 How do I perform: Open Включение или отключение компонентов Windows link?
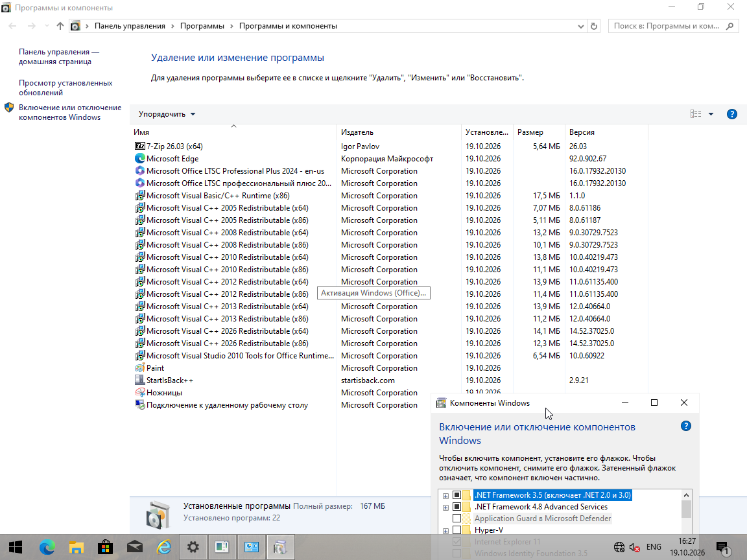coord(70,112)
